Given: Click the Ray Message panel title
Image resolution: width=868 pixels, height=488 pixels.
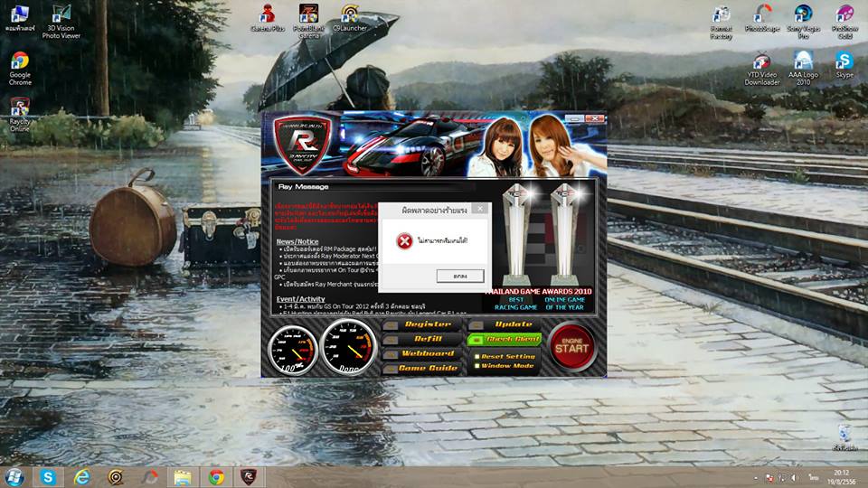Looking at the screenshot, I should pos(304,187).
